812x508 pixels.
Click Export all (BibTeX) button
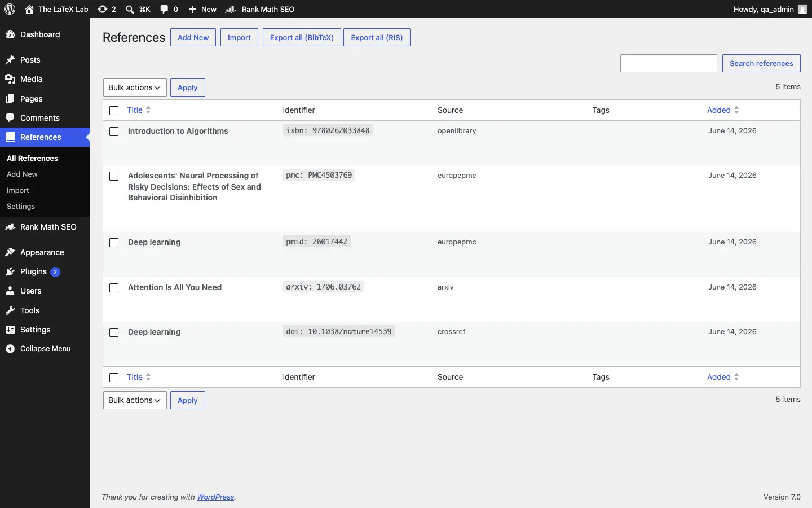coord(302,37)
